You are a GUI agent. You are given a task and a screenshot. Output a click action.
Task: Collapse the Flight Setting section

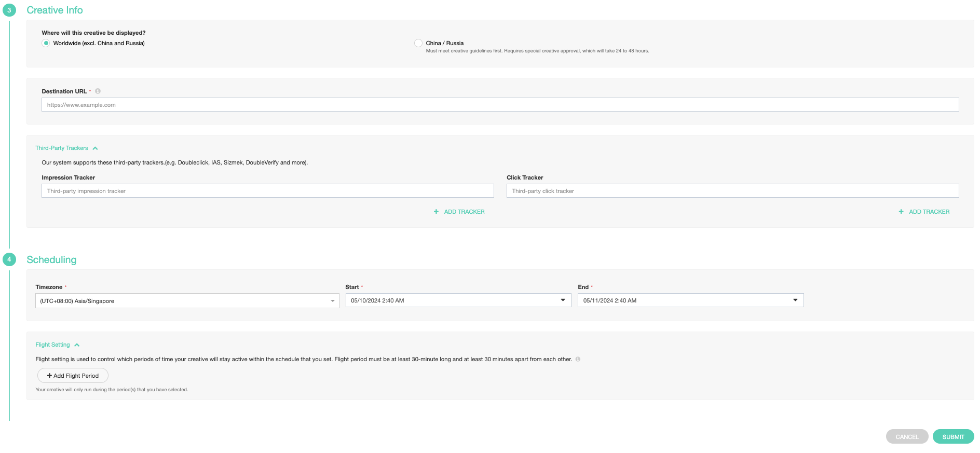pyautogui.click(x=77, y=345)
